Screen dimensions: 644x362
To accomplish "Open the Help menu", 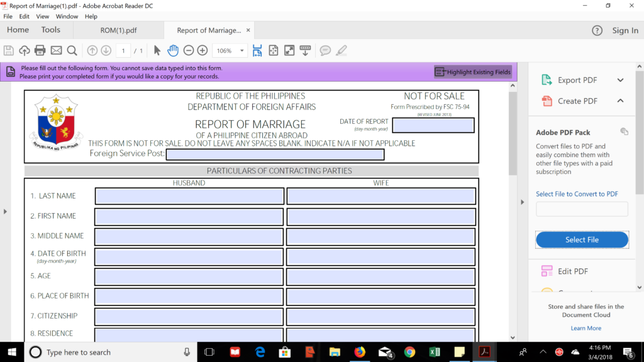I will click(x=91, y=16).
